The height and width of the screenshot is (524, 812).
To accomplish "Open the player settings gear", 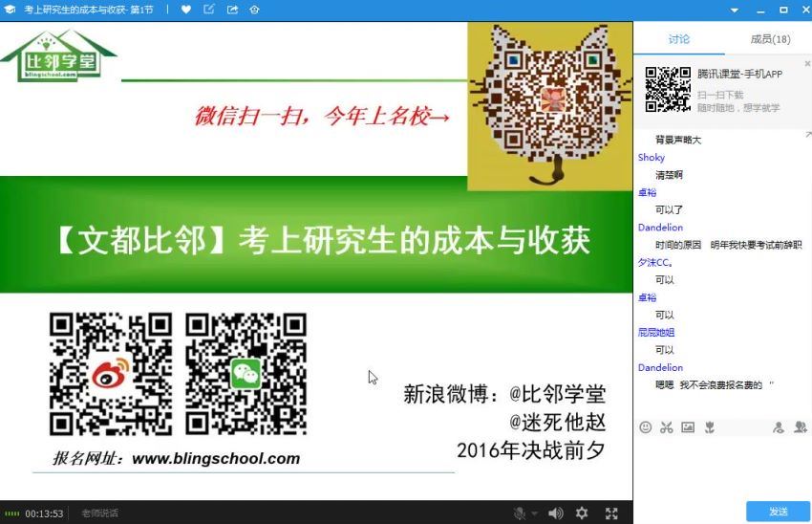I will pos(582,513).
